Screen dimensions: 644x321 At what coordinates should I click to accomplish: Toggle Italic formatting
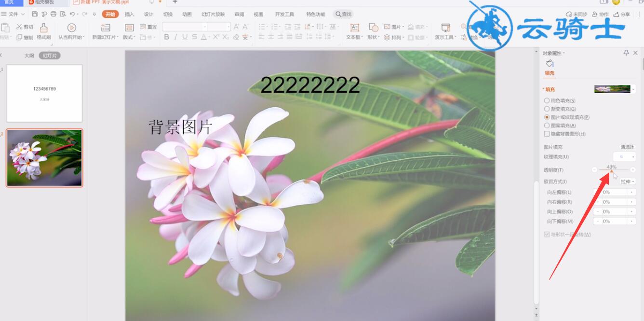point(176,37)
